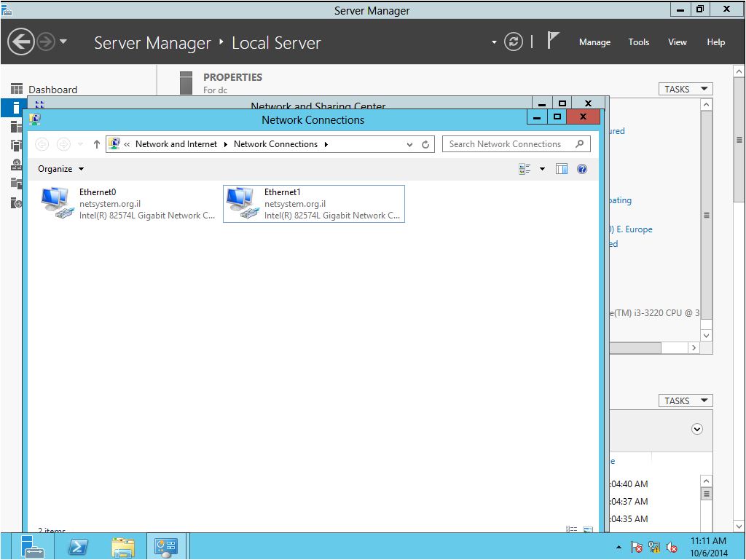This screenshot has width=746, height=560.
Task: Click network status tray icon
Action: 654,548
